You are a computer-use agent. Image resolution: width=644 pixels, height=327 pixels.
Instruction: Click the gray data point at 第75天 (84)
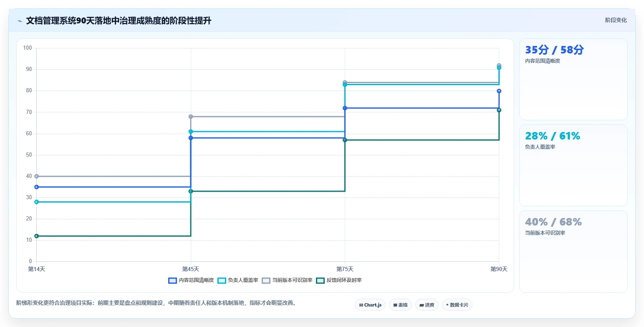click(345, 82)
